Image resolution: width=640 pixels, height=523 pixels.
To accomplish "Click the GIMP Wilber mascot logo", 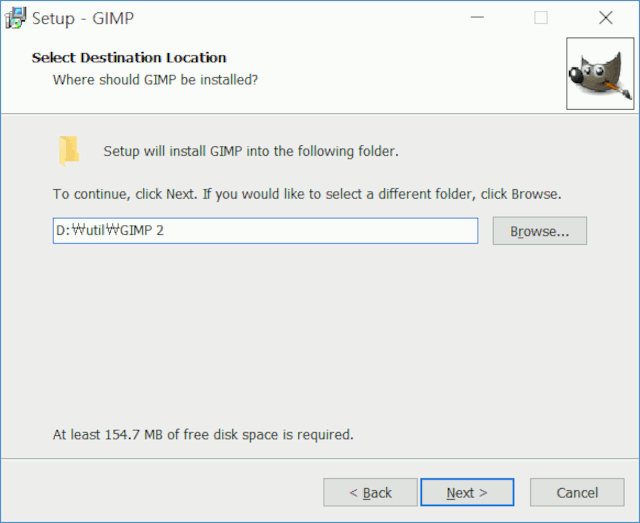I will (x=599, y=73).
